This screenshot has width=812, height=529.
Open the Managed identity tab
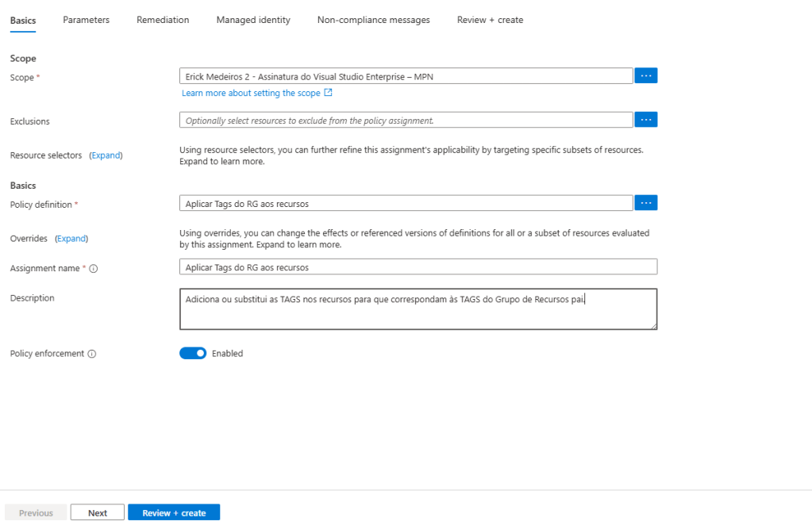(x=253, y=20)
